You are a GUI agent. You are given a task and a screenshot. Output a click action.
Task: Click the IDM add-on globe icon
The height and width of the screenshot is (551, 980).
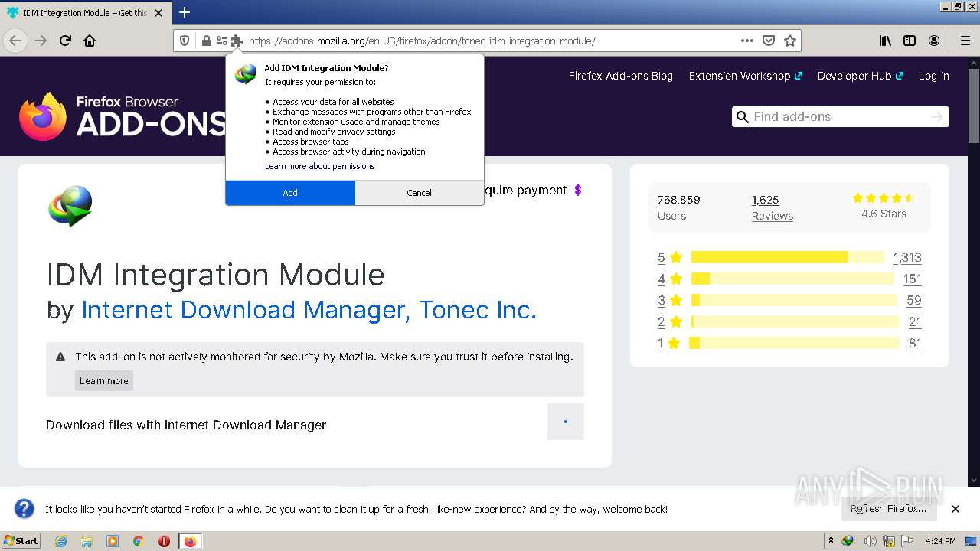pos(70,206)
